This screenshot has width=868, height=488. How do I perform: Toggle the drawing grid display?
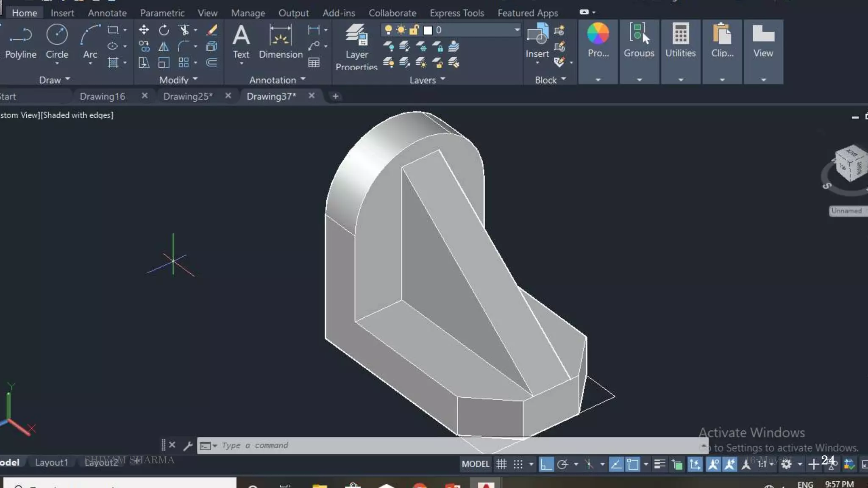coord(501,464)
